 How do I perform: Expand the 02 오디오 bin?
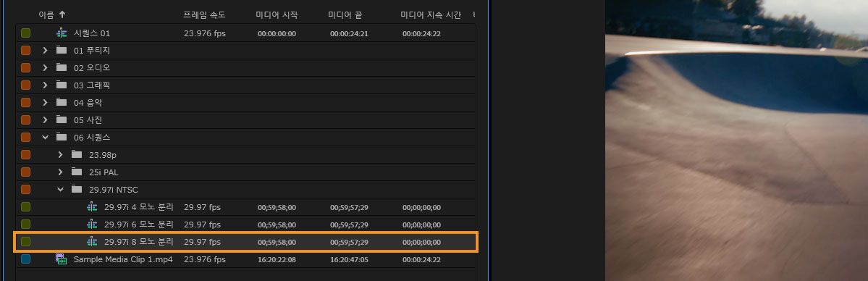(46, 67)
